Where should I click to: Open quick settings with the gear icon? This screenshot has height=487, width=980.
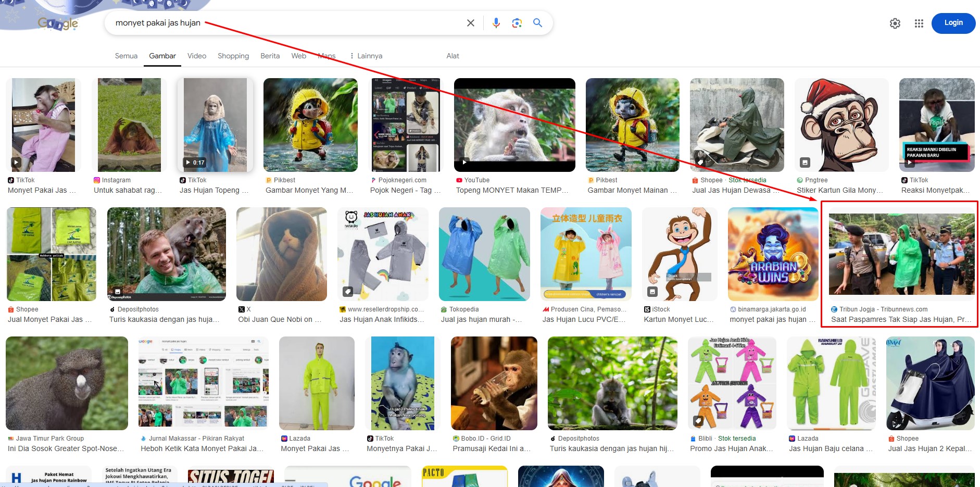895,23
